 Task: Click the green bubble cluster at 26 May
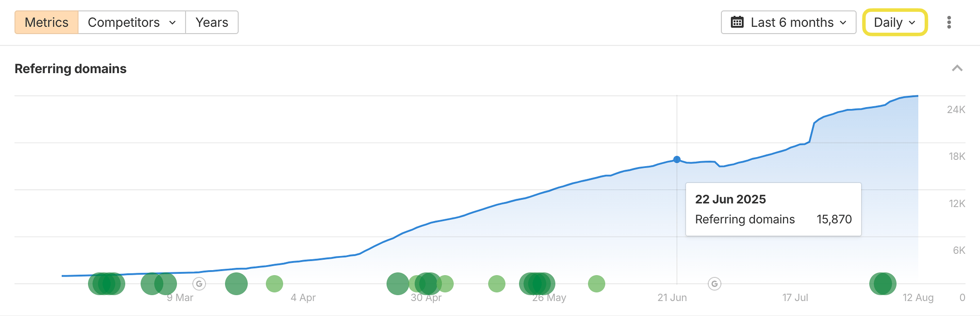coord(537,284)
